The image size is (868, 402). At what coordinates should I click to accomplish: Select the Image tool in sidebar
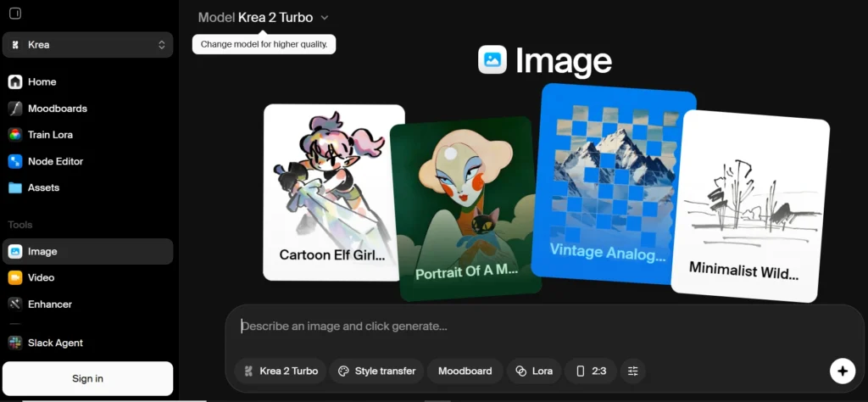[x=87, y=251]
